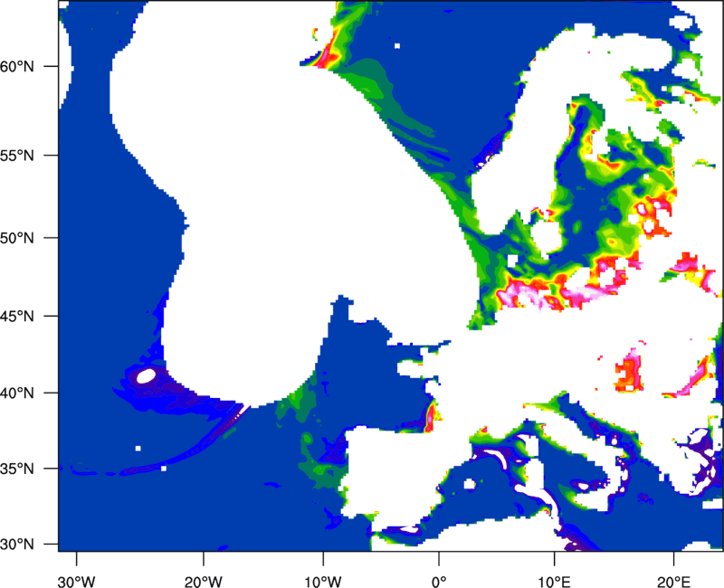
Task: Click the 50°N latitude label
Action: point(17,238)
